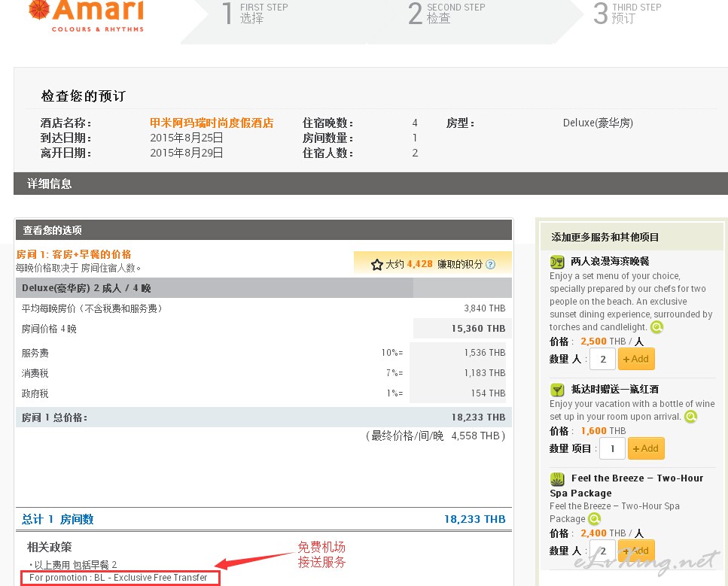Click the beach dinner quantity field
The height and width of the screenshot is (586, 728).
(x=602, y=359)
